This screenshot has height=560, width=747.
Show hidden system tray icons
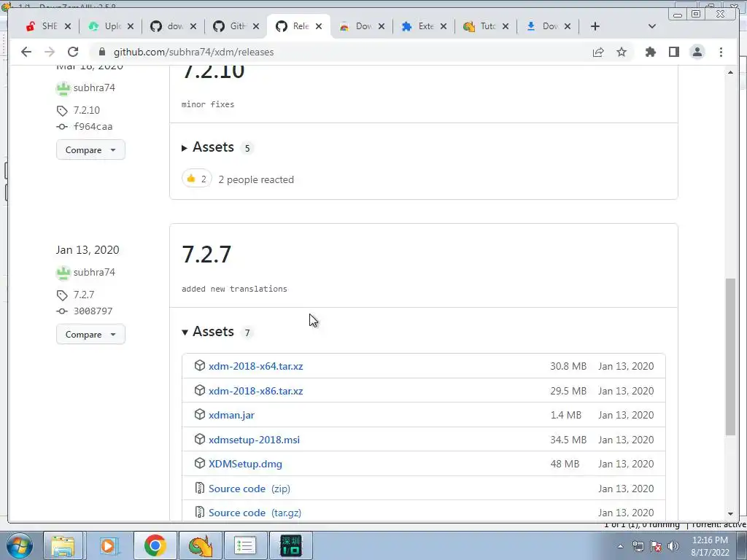pos(620,546)
